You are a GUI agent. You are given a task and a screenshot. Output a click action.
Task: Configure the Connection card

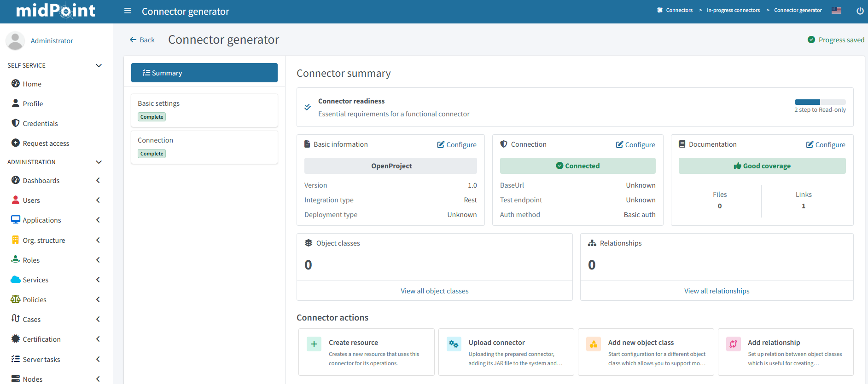[635, 144]
